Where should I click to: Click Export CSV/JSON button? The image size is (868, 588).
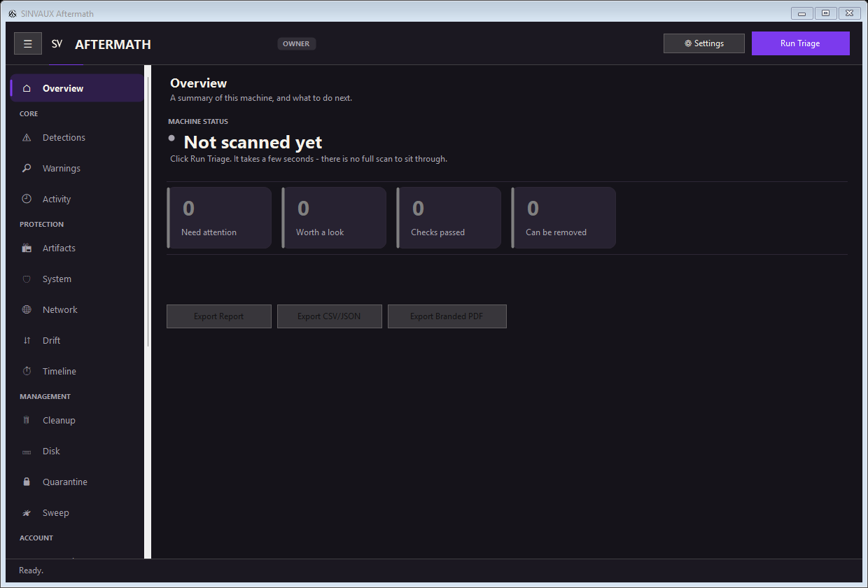click(x=329, y=316)
